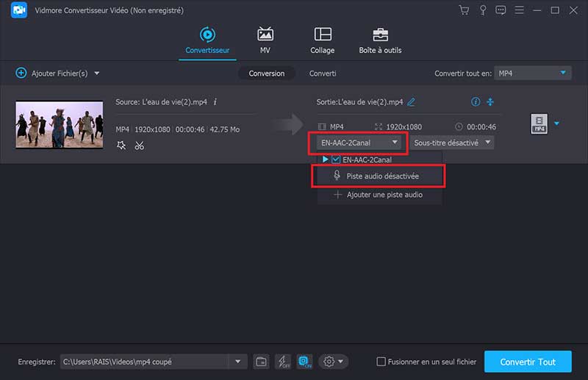Open the Sous-titre désactivé dropdown
Viewport: 588px width, 380px height.
pyautogui.click(x=452, y=143)
